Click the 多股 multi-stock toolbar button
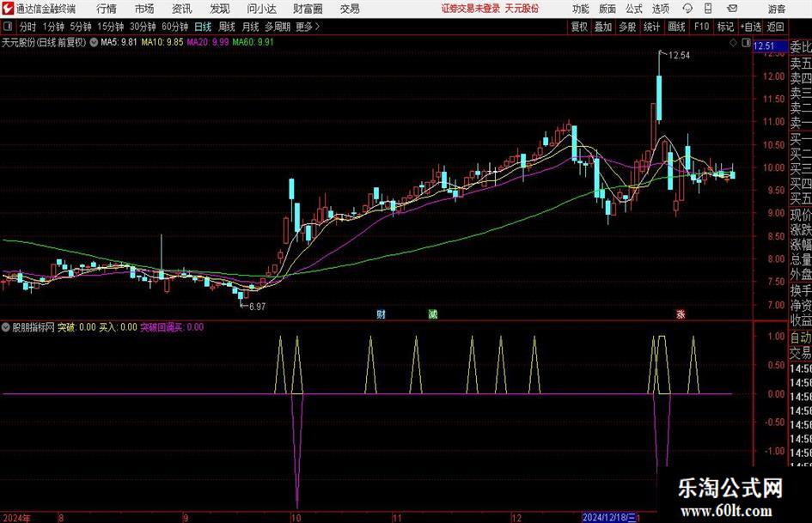 627,27
